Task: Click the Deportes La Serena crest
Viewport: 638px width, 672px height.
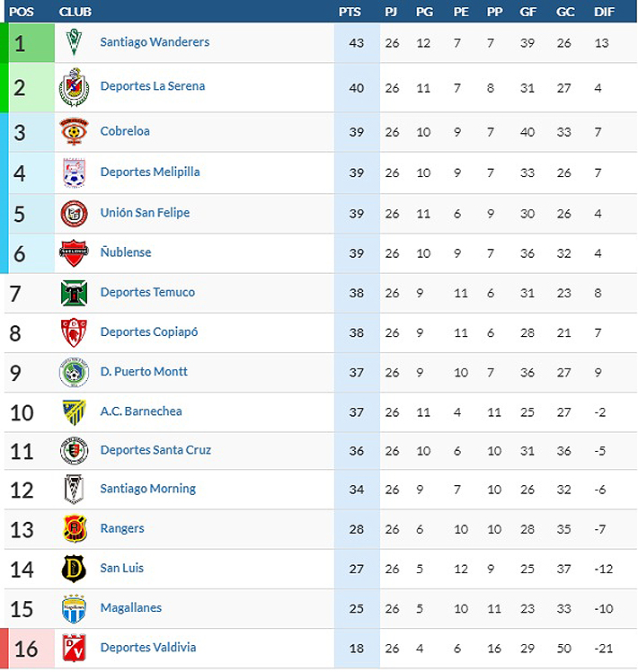Action: click(74, 87)
